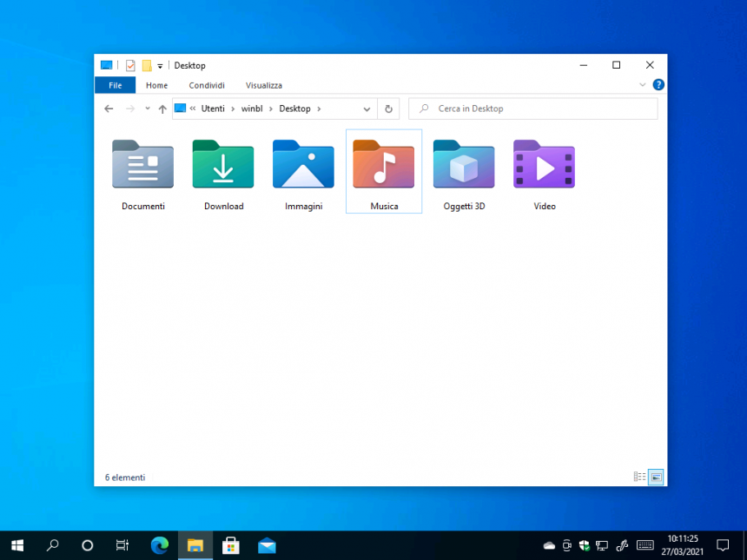
Task: Open the address bar history dropdown
Action: [366, 108]
